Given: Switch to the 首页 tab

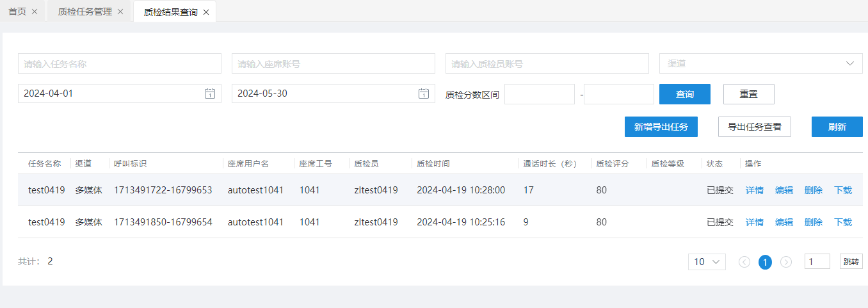Looking at the screenshot, I should [x=17, y=12].
